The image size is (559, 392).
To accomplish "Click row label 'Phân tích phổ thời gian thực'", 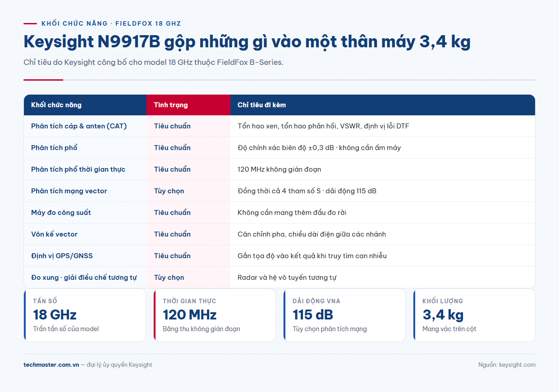I will (78, 169).
